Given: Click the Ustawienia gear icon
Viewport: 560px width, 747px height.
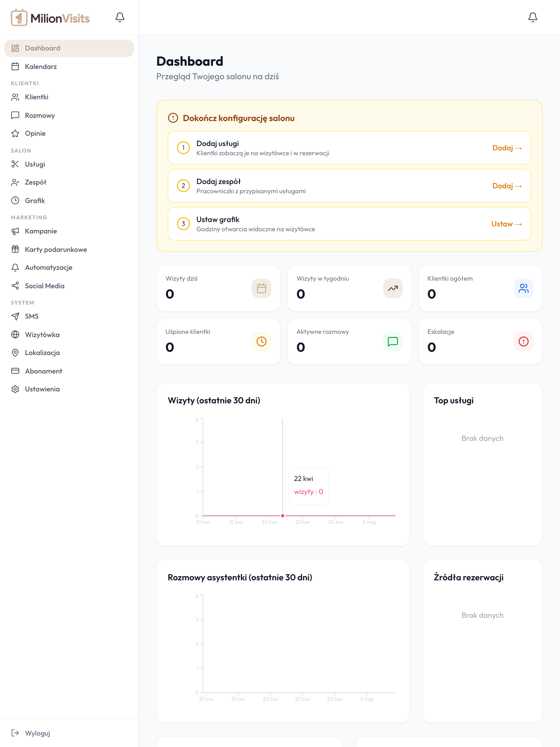Looking at the screenshot, I should [x=15, y=389].
